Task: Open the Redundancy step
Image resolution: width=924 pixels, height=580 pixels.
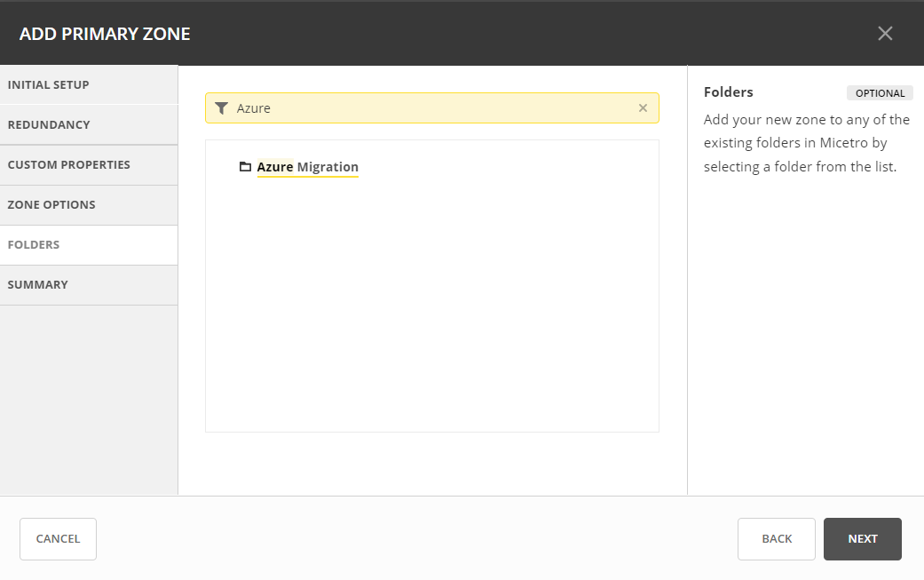Action: [89, 125]
